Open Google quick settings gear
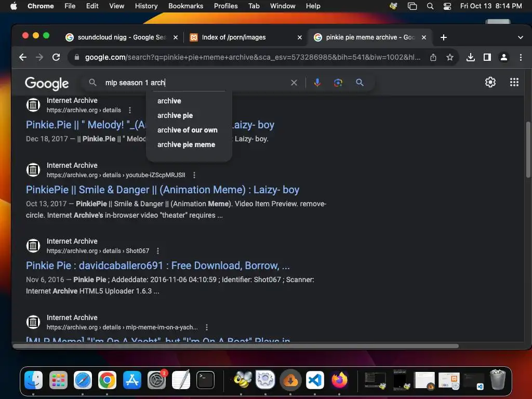532x399 pixels. 490,82
